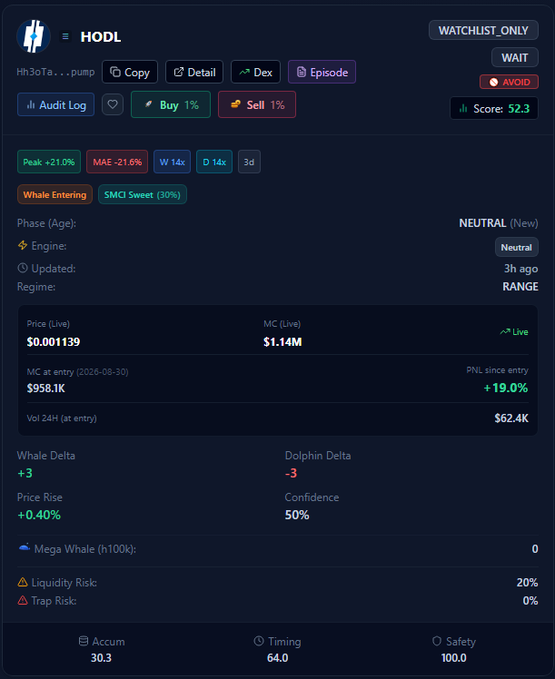
Task: Click the Score 52.3 indicator
Action: coord(494,108)
